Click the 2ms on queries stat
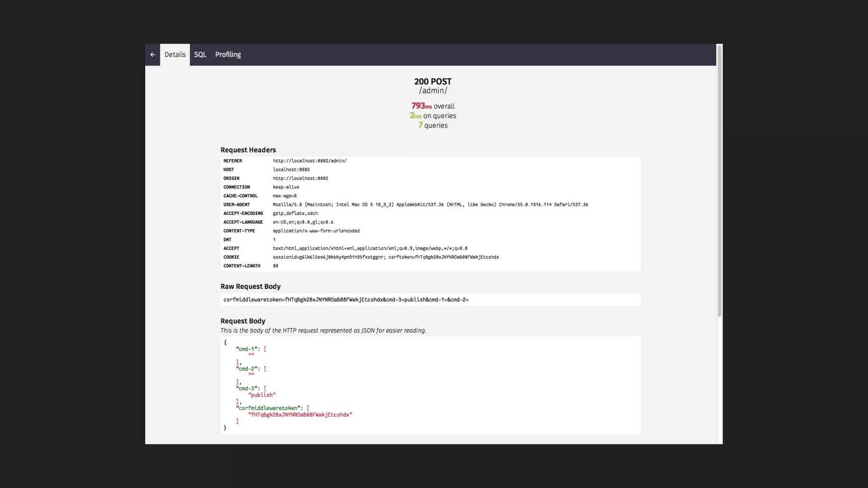 pos(433,116)
